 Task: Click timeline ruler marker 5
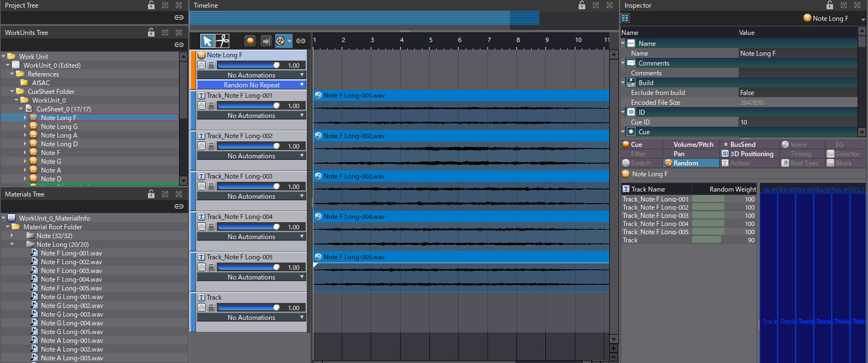(x=431, y=40)
